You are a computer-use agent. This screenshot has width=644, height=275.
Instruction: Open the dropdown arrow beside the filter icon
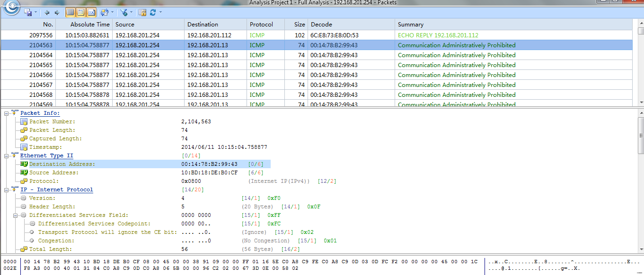tap(131, 13)
